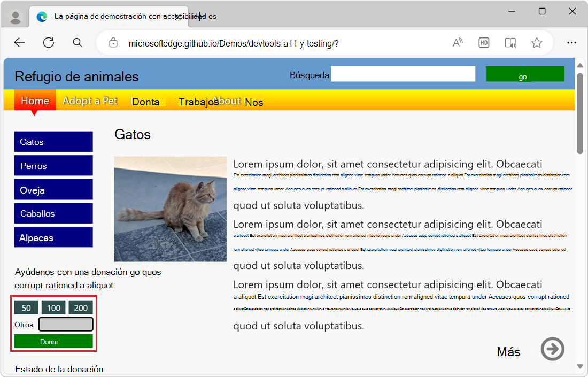
Task: Click the Más link text
Action: click(508, 351)
